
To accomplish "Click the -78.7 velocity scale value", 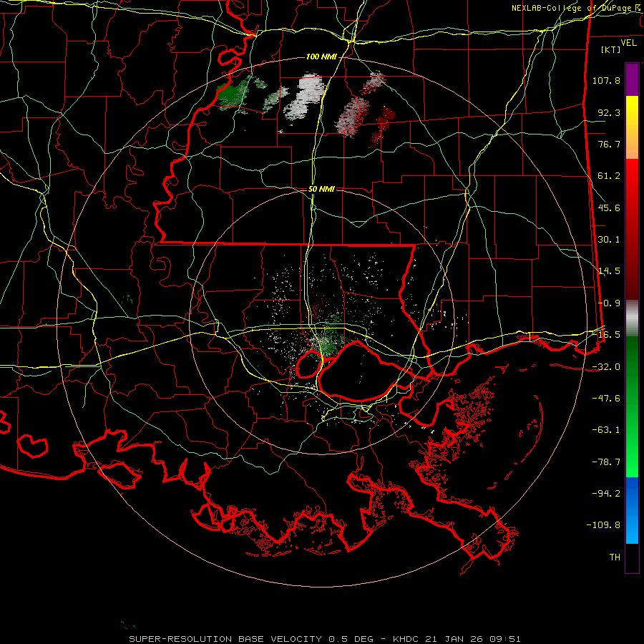I will pyautogui.click(x=606, y=462).
